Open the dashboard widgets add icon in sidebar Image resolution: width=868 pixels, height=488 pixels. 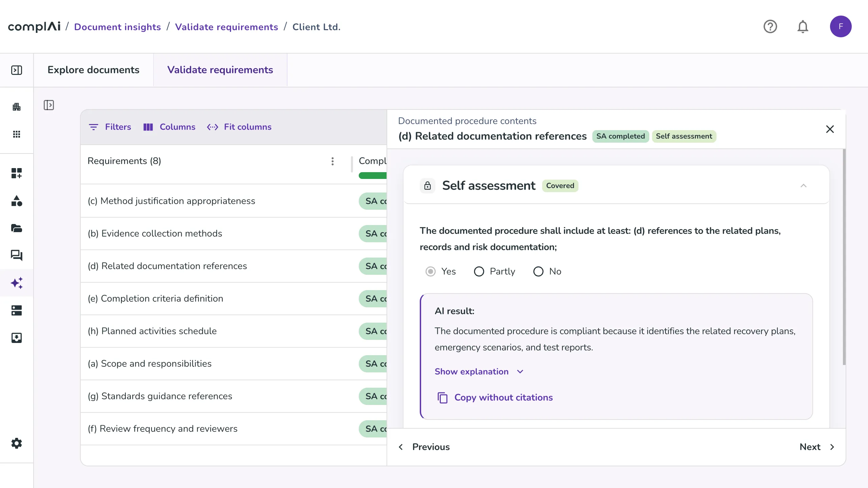pos(17,173)
